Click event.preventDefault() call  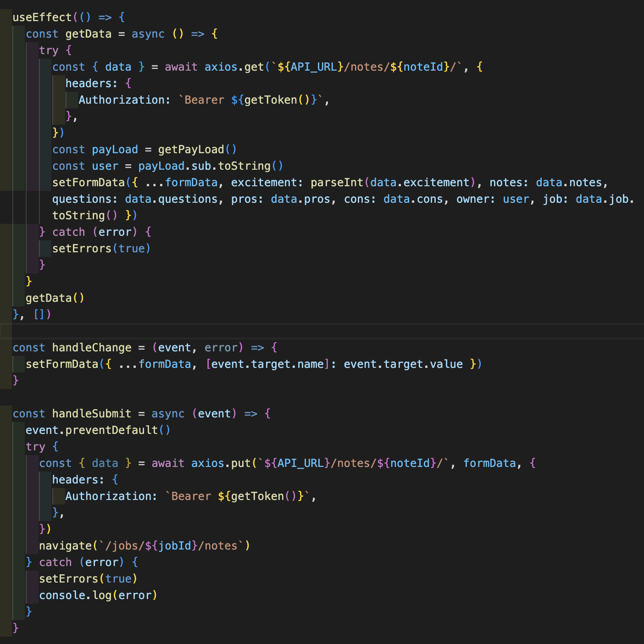pyautogui.click(x=98, y=430)
